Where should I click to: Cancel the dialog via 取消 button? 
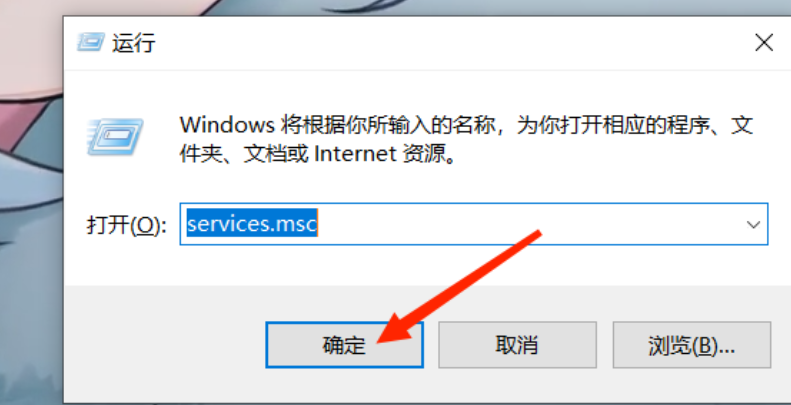tap(517, 345)
